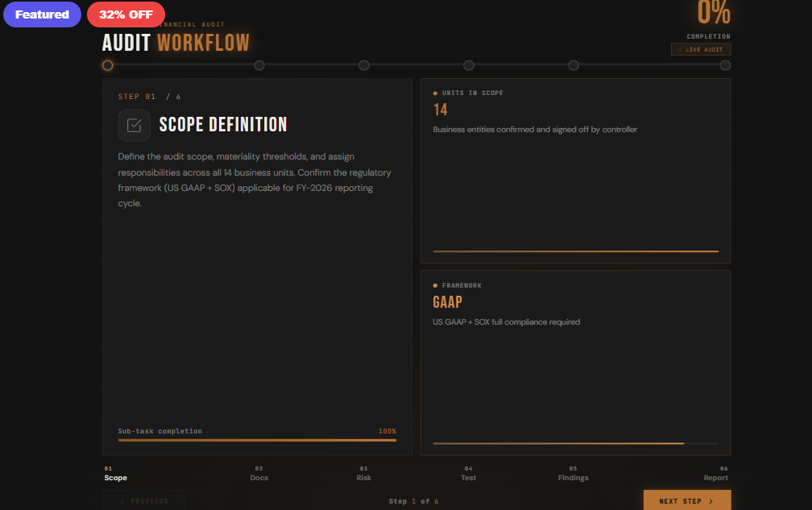The image size is (812, 510).
Task: Click the orange dot beside Framework
Action: point(436,284)
